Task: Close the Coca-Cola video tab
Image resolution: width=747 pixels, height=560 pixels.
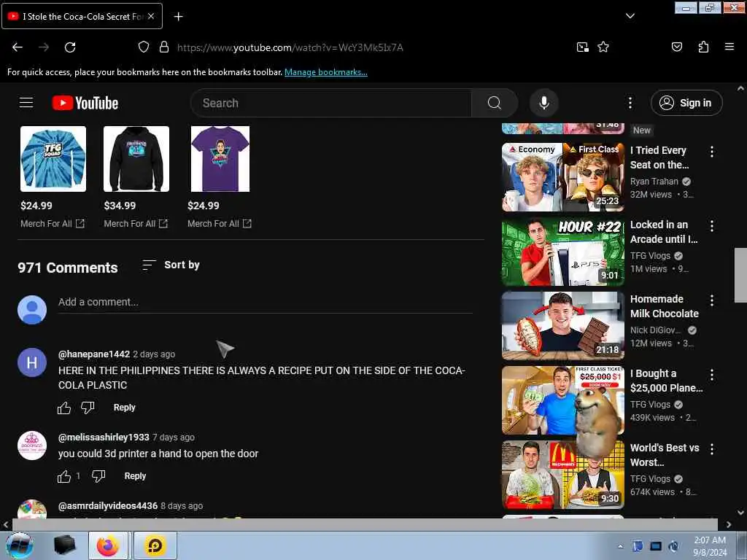Action: tap(151, 16)
